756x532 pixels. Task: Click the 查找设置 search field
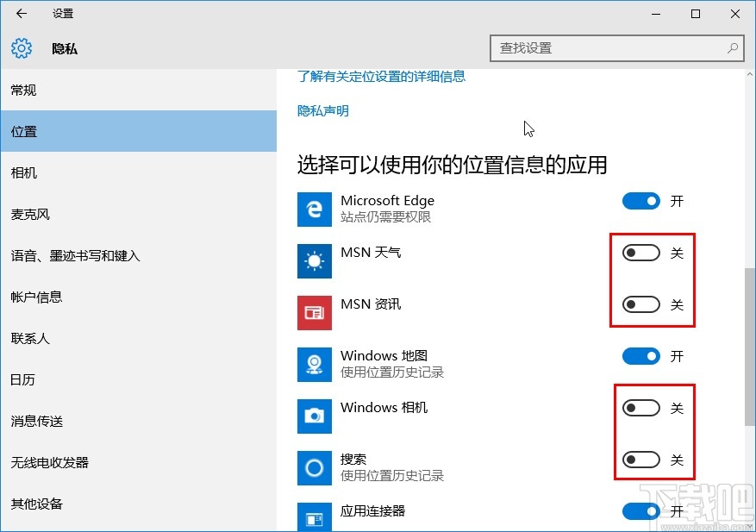616,48
